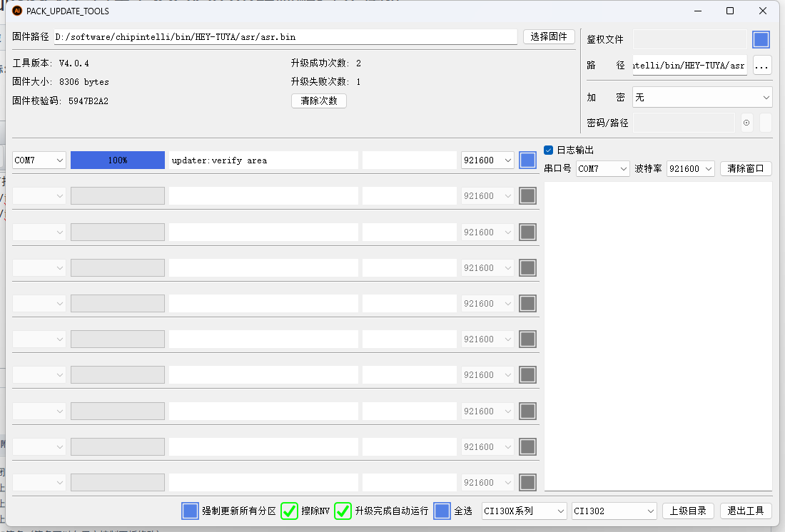The image size is (785, 532).
Task: Click tool version text V4.0.4
Action: [x=74, y=63]
